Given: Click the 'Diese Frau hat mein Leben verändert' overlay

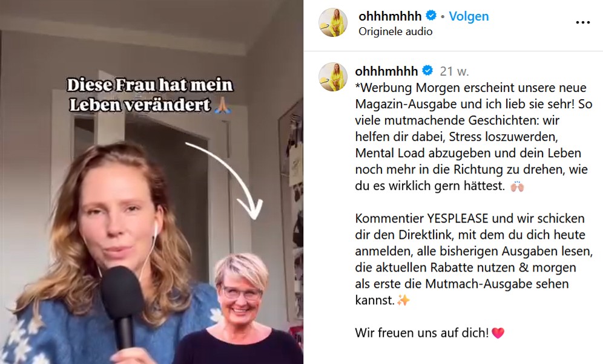Looking at the screenshot, I should (150, 95).
